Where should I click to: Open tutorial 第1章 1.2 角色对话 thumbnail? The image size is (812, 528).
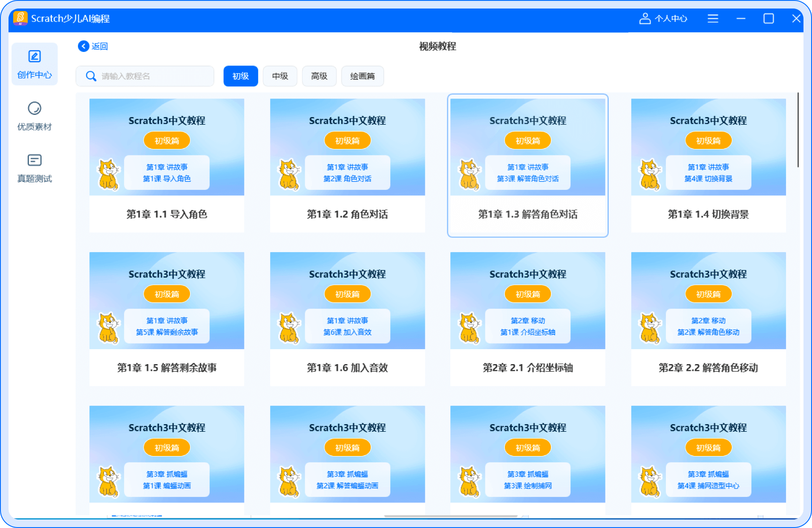coord(347,147)
